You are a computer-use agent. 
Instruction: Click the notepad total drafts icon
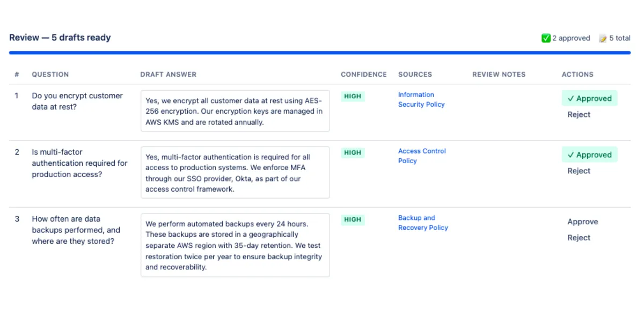[603, 38]
